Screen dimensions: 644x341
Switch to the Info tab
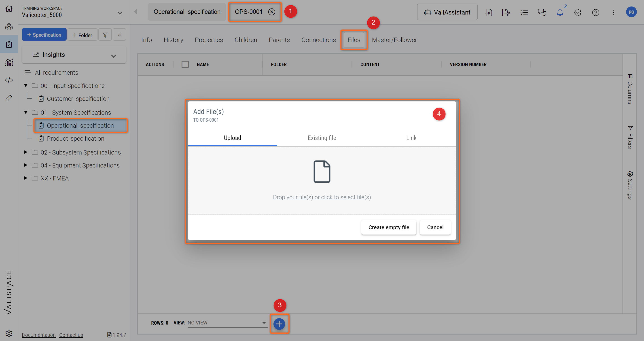(146, 40)
